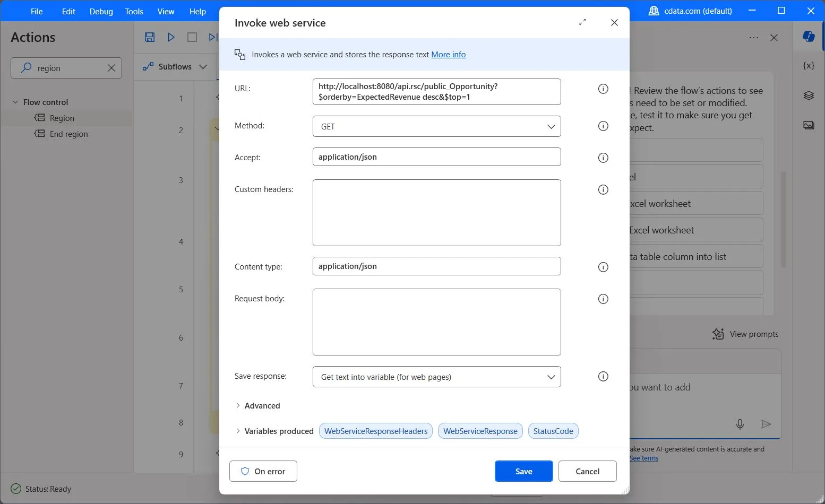
Task: Expand the dialog with the resize arrows icon
Action: point(582,22)
